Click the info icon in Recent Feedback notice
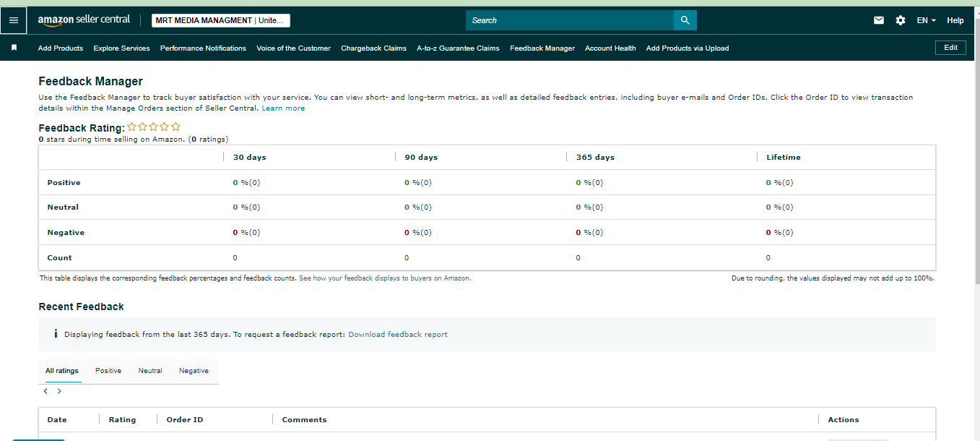Screen dimensions: 980x441 56,334
